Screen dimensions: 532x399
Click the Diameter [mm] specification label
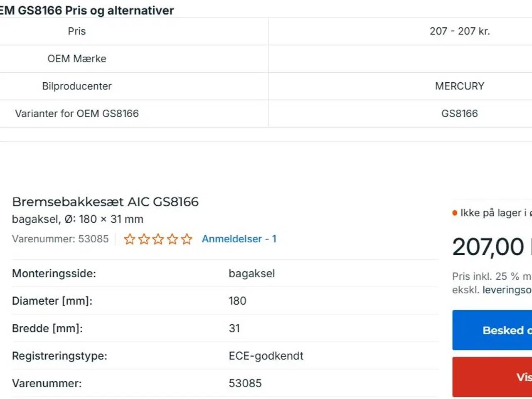(52, 301)
